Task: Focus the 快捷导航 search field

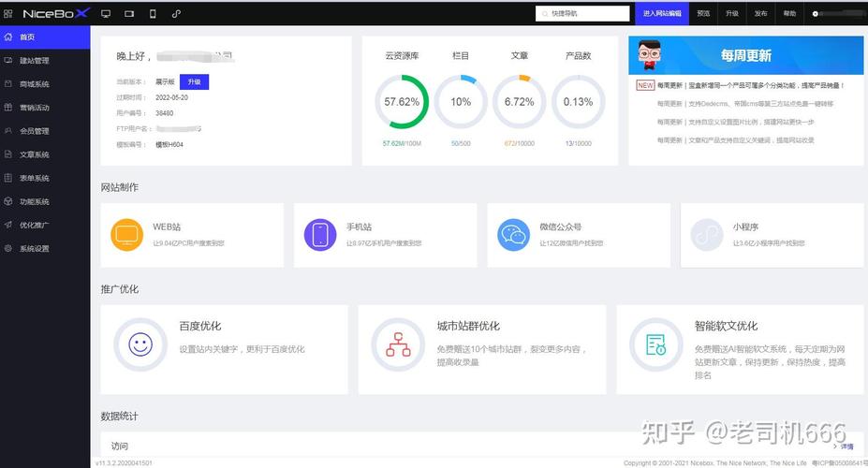Action: click(582, 14)
